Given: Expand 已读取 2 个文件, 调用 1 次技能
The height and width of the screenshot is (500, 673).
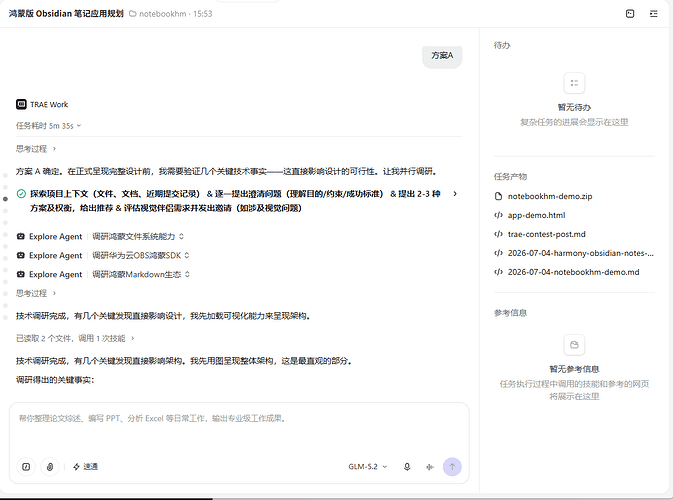Looking at the screenshot, I should point(75,339).
